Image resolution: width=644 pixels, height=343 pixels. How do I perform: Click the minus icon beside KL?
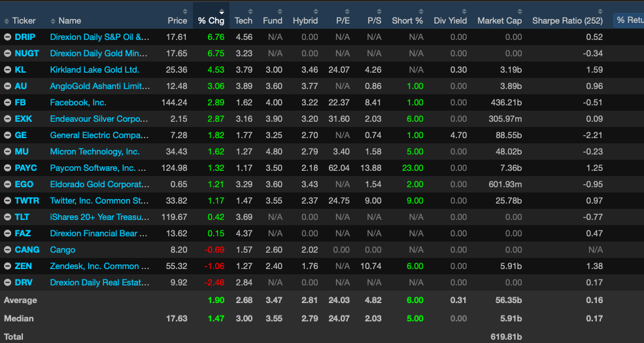coord(7,70)
